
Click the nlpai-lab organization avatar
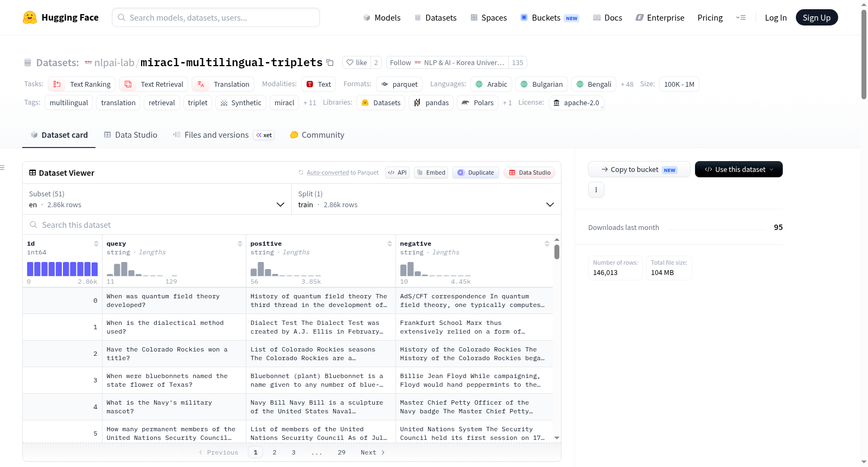click(x=88, y=62)
